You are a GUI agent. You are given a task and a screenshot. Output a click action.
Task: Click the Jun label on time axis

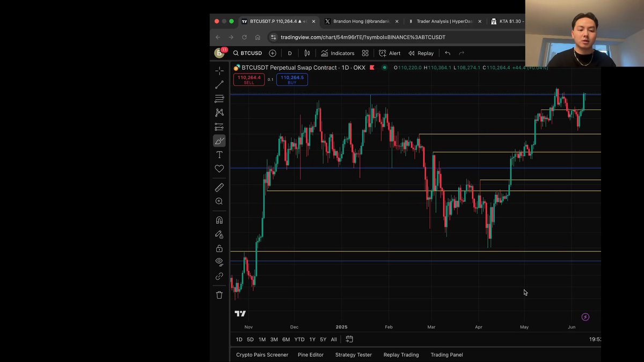tap(572, 327)
